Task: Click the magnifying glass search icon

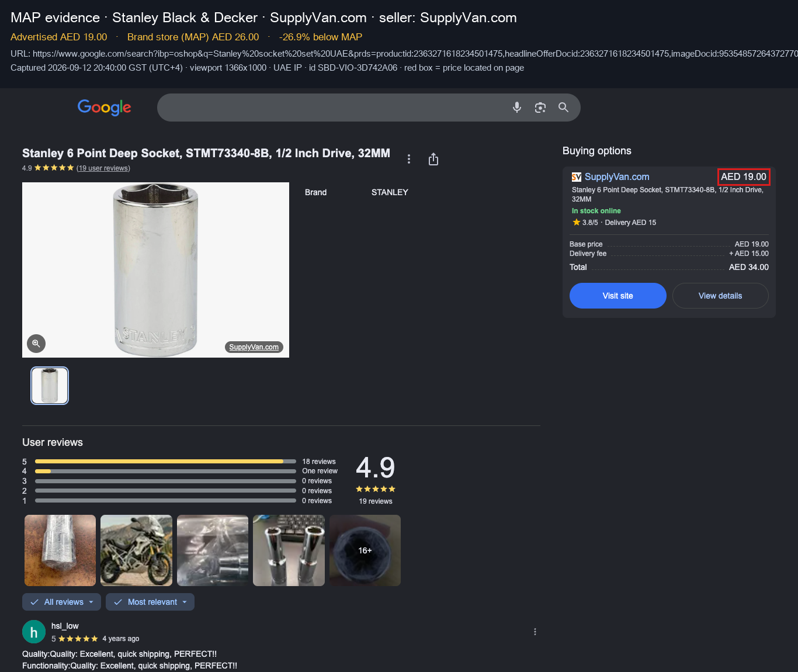Action: tap(563, 108)
